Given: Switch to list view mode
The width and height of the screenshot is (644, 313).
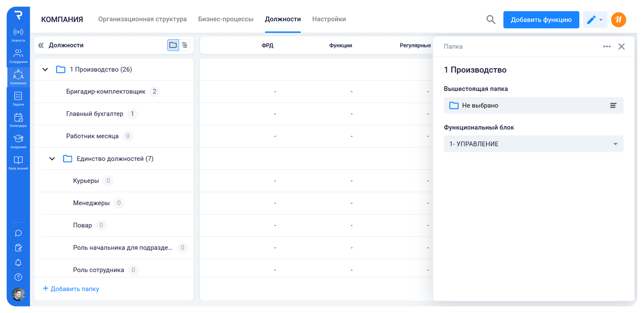Looking at the screenshot, I should click(185, 45).
